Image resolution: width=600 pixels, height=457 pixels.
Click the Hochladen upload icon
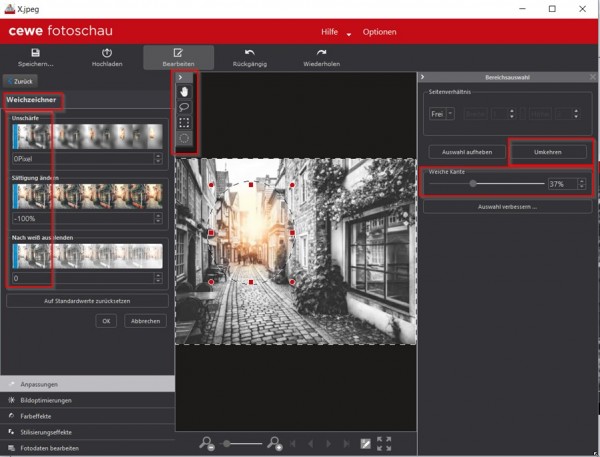coord(107,52)
